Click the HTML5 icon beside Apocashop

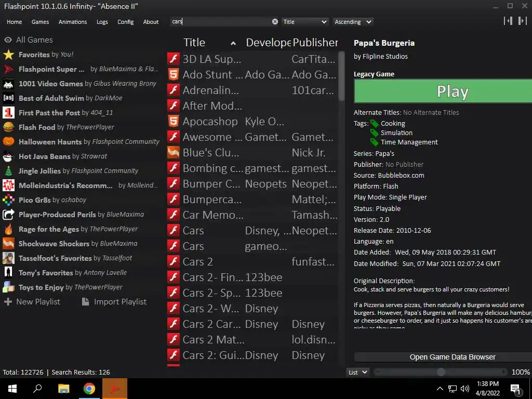pyautogui.click(x=174, y=121)
